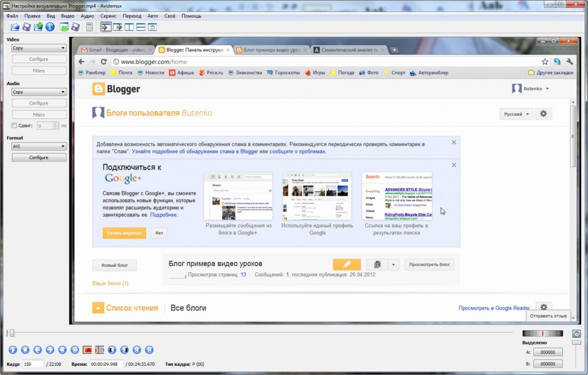The height and width of the screenshot is (375, 588).
Task: Go to first frame icon
Action: (137, 350)
